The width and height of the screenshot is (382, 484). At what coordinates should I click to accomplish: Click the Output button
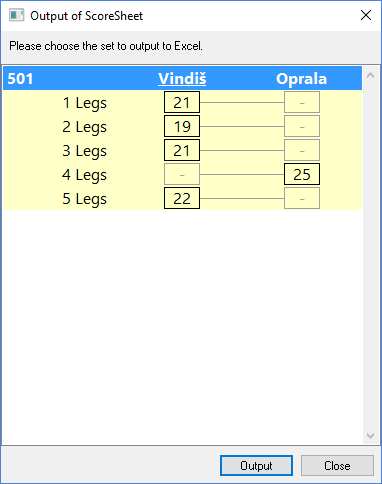click(256, 466)
